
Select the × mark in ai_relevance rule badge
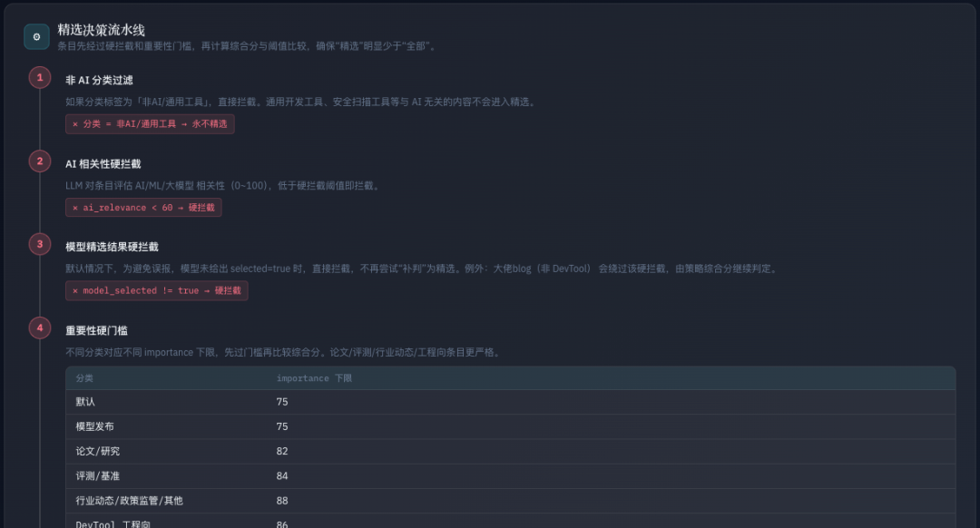tap(73, 207)
